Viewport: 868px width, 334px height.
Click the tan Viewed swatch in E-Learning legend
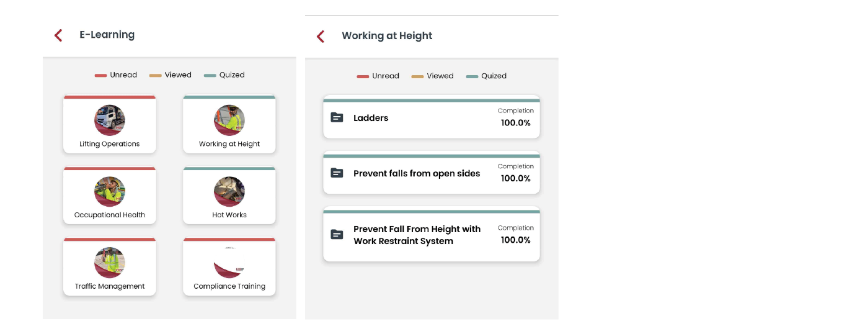(155, 76)
